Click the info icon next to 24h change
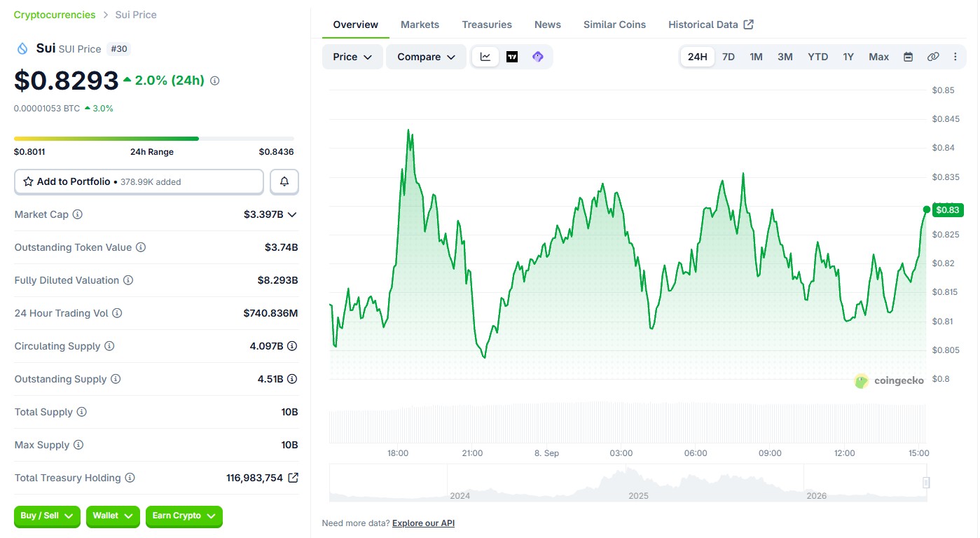 [215, 81]
